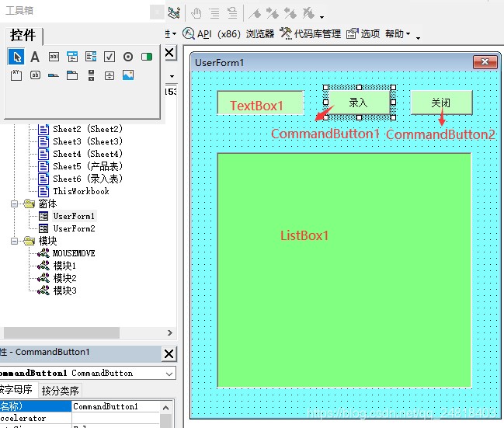The height and width of the screenshot is (428, 504).
Task: Click the clear all bookmarks icon
Action: pos(308,13)
